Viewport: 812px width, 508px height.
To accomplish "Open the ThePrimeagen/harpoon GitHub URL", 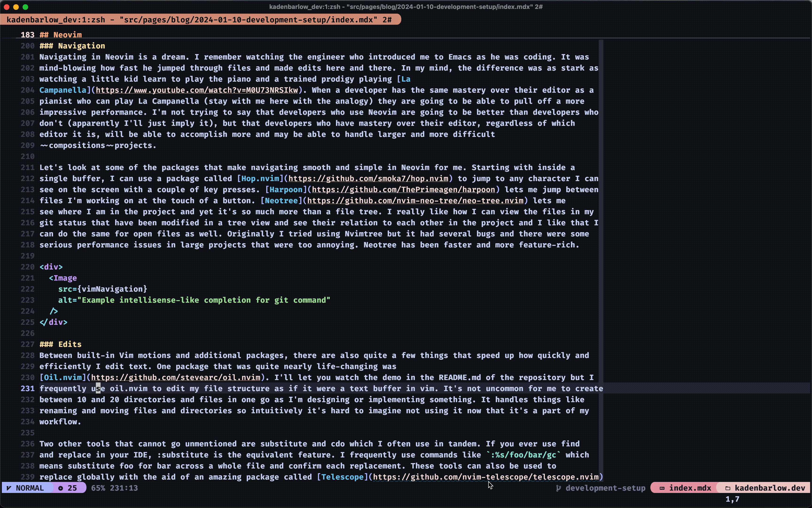I will [403, 190].
